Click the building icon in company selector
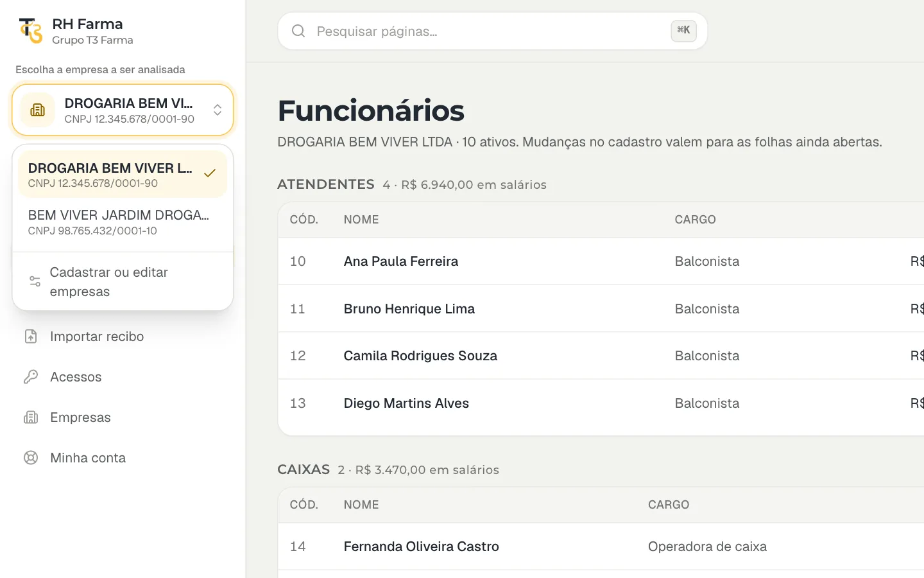The width and height of the screenshot is (924, 578). pyautogui.click(x=38, y=110)
